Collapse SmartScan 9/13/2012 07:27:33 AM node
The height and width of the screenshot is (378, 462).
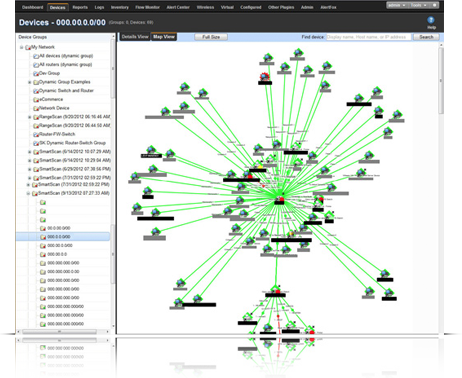coord(28,193)
